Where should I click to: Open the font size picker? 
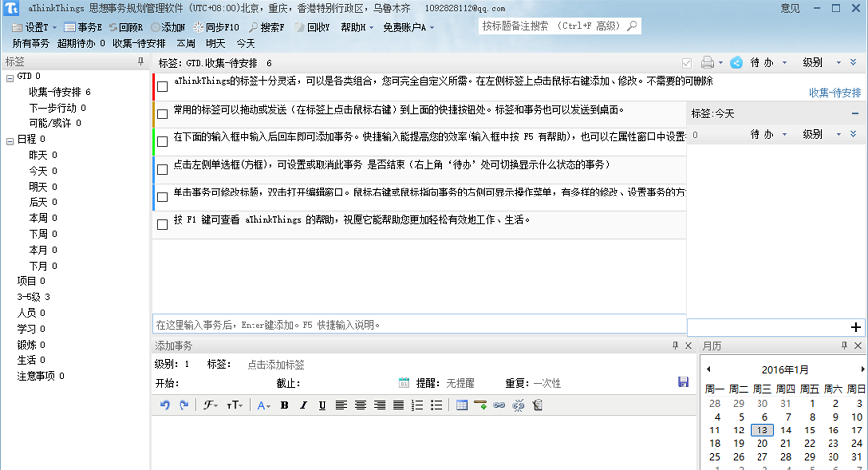[234, 405]
